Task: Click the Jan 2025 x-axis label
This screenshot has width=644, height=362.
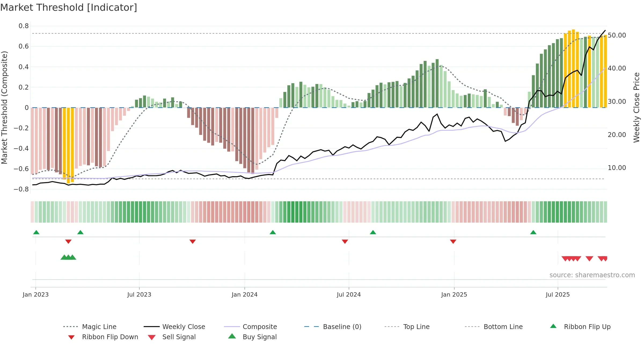Action: click(454, 295)
